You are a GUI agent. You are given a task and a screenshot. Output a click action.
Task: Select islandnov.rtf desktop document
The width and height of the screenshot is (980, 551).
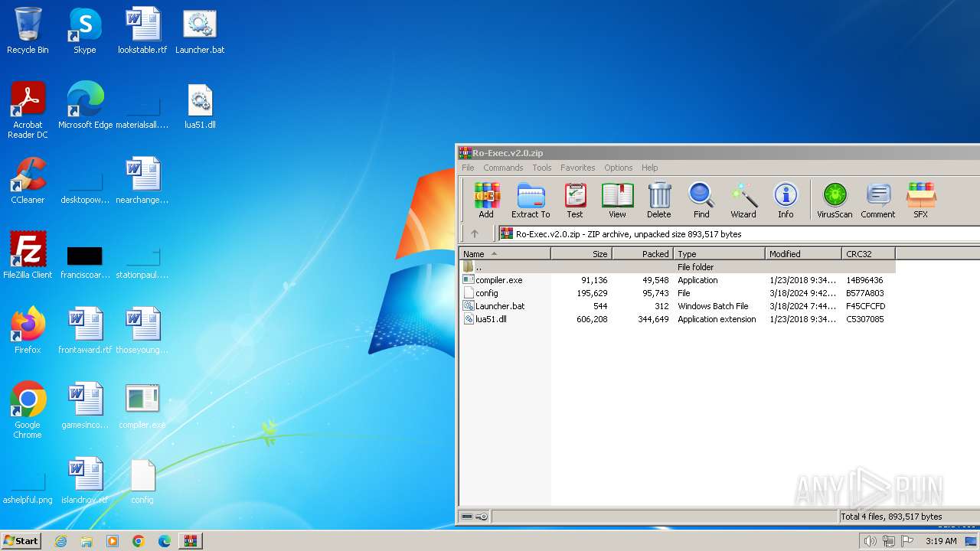(85, 481)
